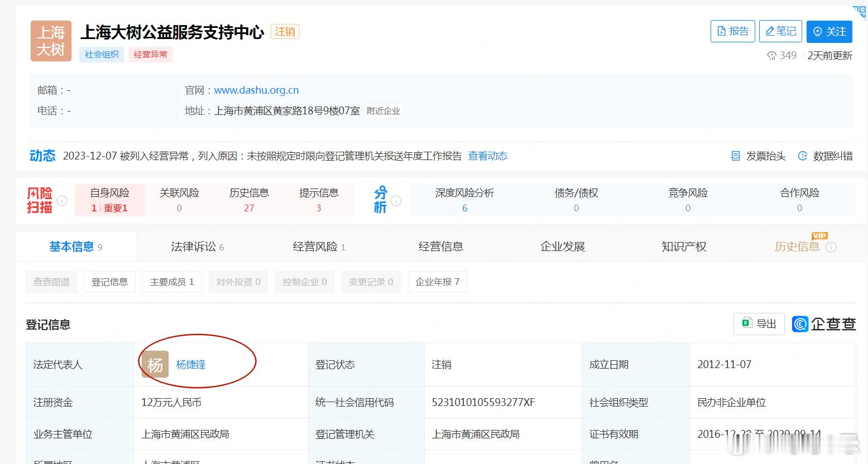Click the 杨 avatar of legal representative
Viewport: 868px width, 464px height.
(x=155, y=365)
